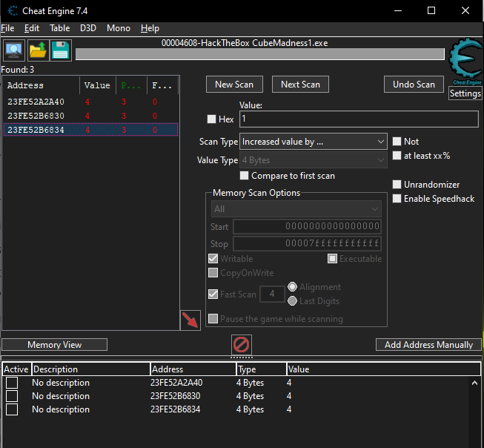Click the New Scan button

click(x=235, y=85)
